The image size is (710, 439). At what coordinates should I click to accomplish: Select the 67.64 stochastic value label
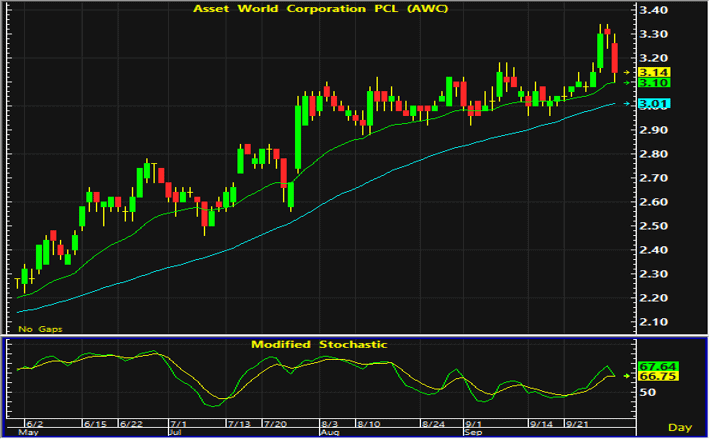[658, 367]
